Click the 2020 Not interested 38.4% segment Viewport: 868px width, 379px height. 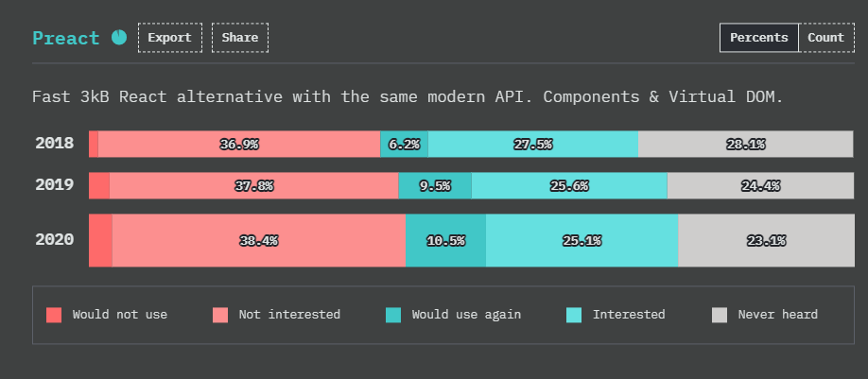point(259,240)
